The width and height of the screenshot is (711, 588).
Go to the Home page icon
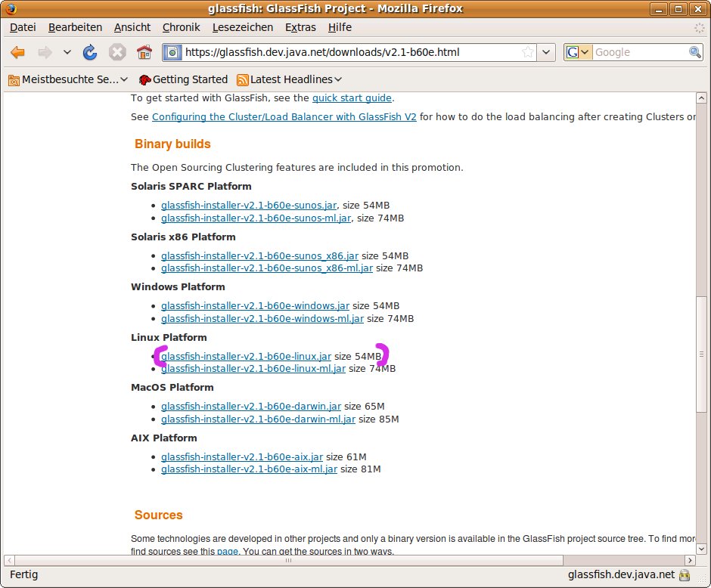[144, 52]
